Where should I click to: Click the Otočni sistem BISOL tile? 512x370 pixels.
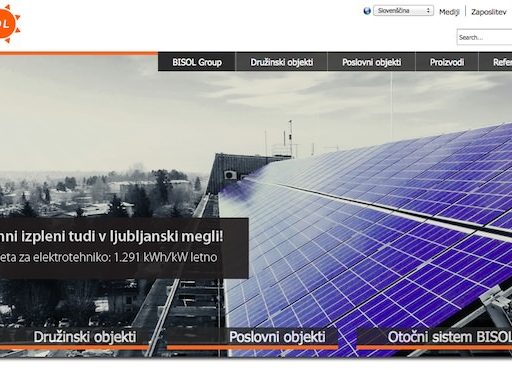(x=434, y=338)
